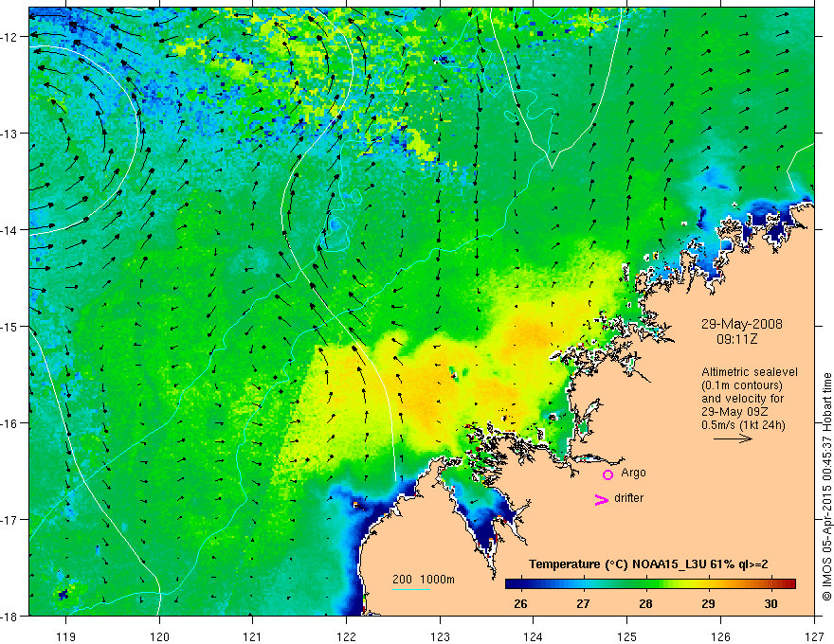The height and width of the screenshot is (644, 834).
Task: Click the '09:11Z' time text
Action: [x=736, y=339]
